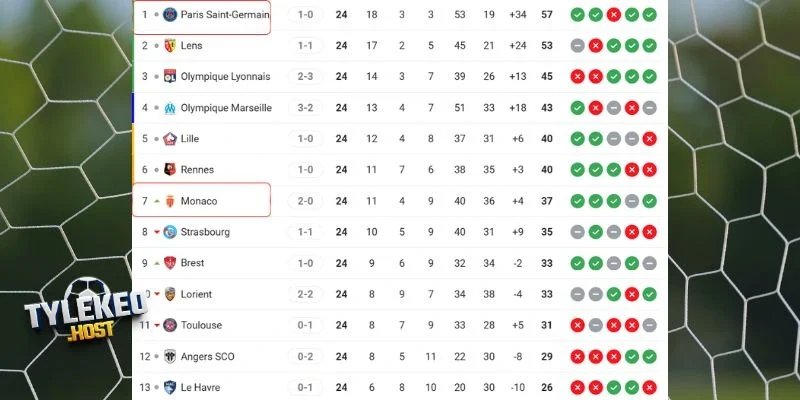Open the Angers SCO team link
The width and height of the screenshot is (800, 400).
click(208, 356)
